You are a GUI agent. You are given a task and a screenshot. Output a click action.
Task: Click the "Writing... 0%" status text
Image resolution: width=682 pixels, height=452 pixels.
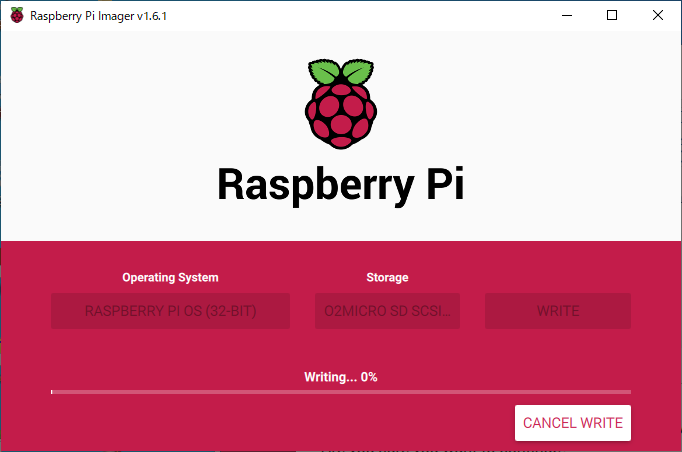pyautogui.click(x=340, y=377)
